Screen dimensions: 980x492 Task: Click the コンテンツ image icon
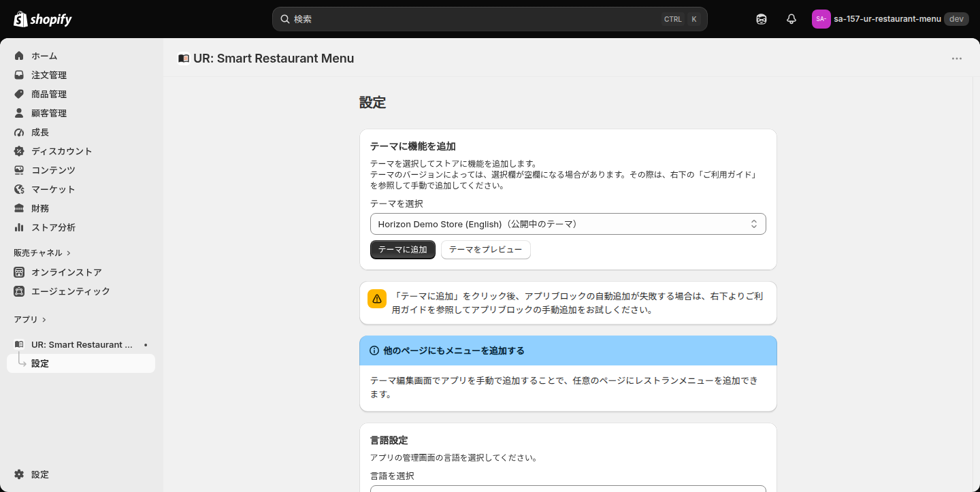click(19, 170)
